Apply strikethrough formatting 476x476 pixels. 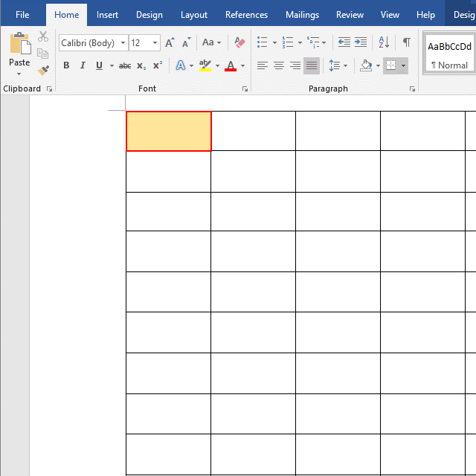point(125,65)
